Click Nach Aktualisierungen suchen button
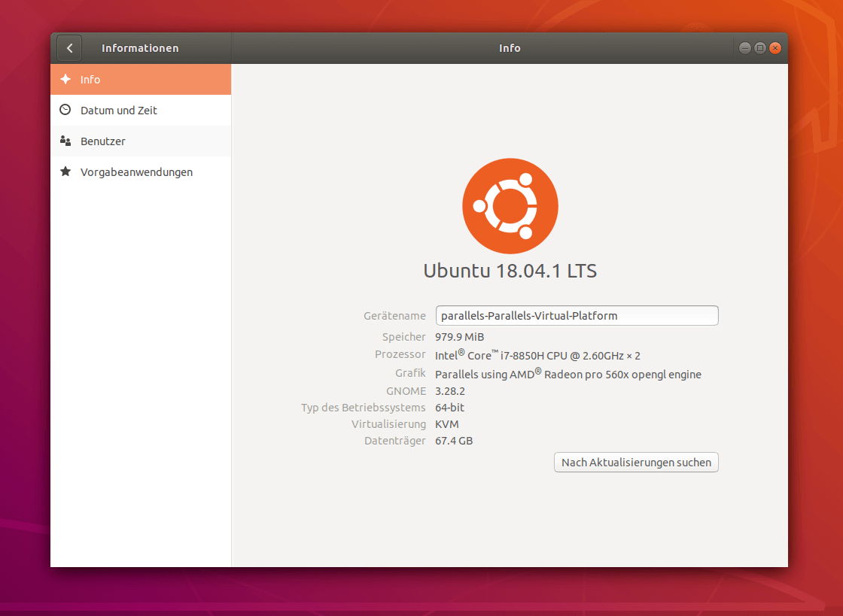Image resolution: width=843 pixels, height=616 pixels. 636,463
